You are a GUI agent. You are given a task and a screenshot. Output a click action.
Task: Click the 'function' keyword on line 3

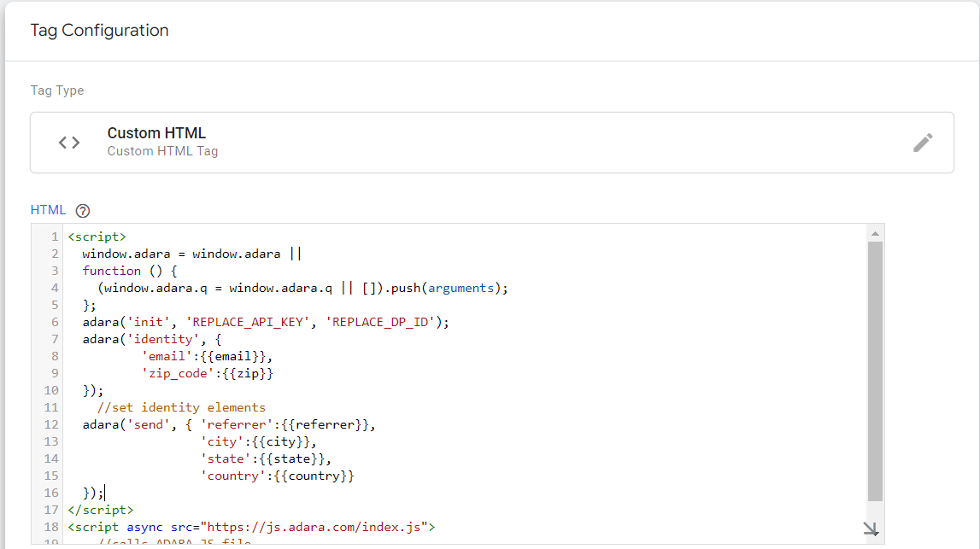tap(112, 271)
